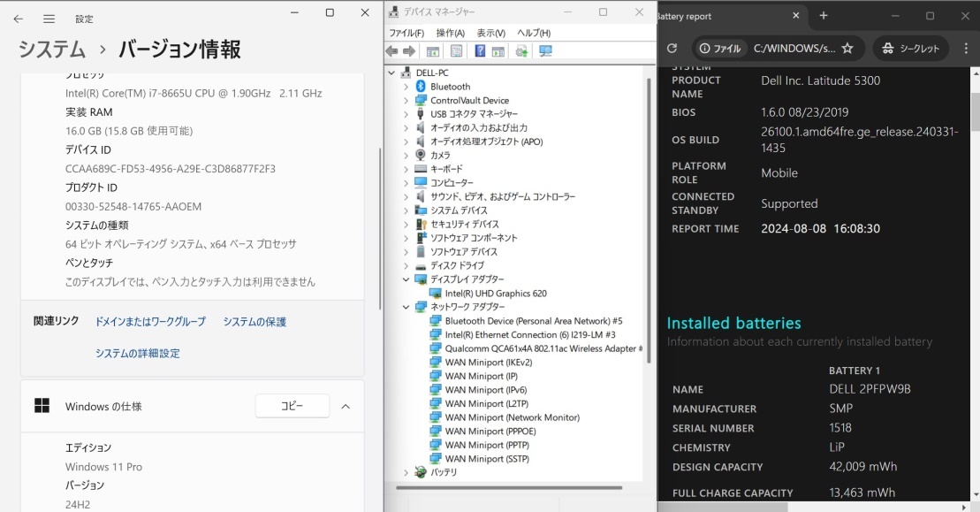Viewport: 980px width, 512px height.
Task: Click the Update device driver toolbar icon
Action: [521, 51]
